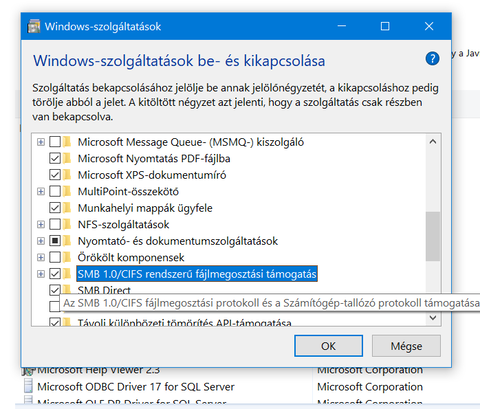This screenshot has width=480, height=409.
Task: Expand the Örökölt komponensek tree node
Action: click(x=41, y=257)
